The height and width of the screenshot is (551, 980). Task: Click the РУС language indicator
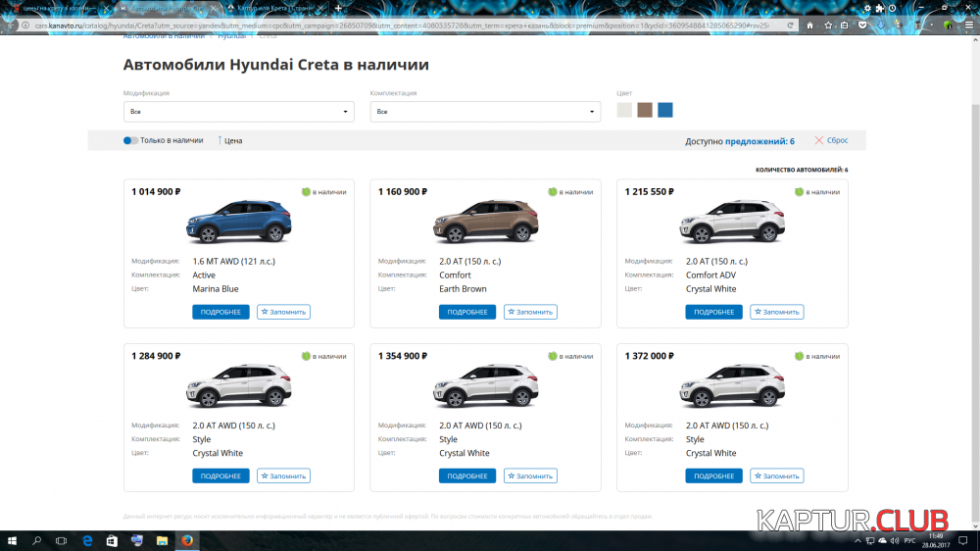[x=909, y=540]
